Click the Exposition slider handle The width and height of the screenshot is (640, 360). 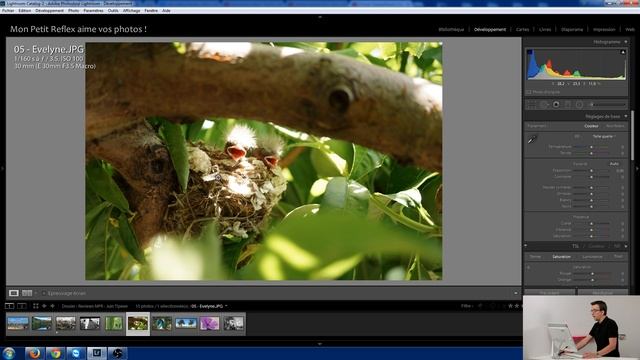591,171
